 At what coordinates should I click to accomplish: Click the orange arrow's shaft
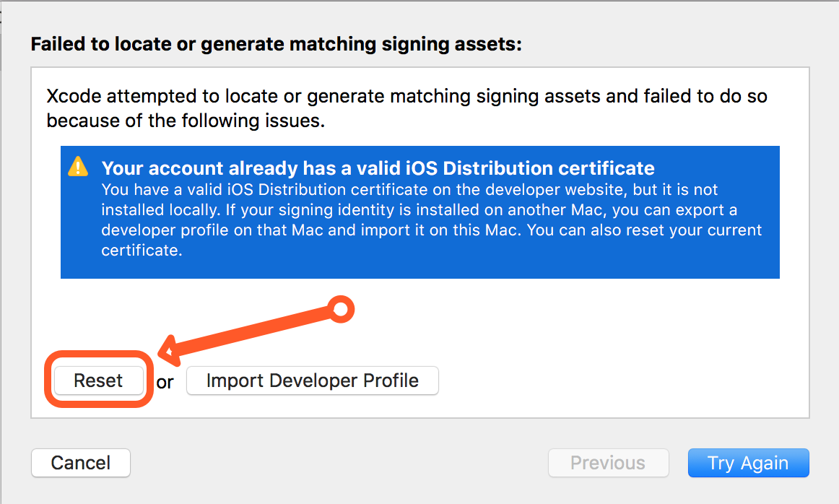[x=253, y=331]
